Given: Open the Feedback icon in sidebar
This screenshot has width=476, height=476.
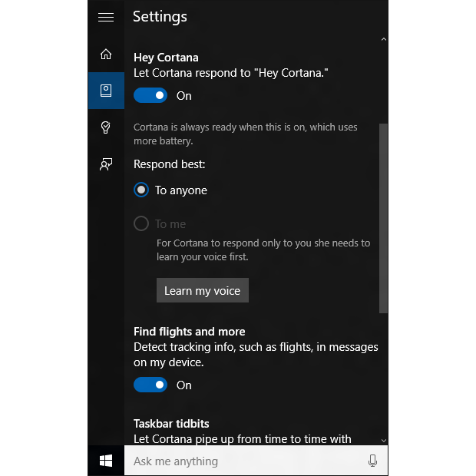Looking at the screenshot, I should click(x=106, y=164).
